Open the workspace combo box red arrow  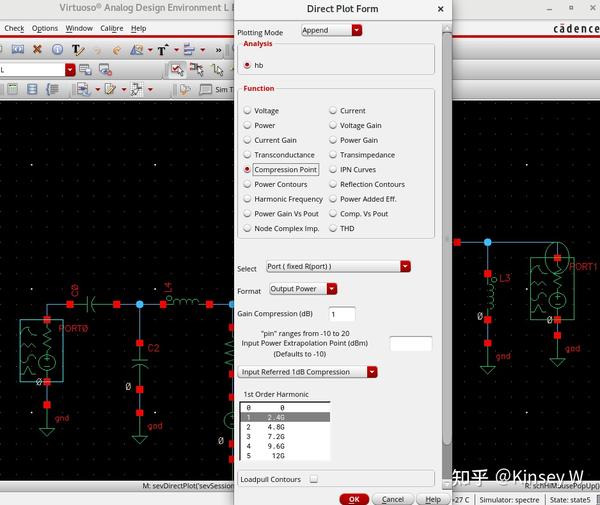coord(70,70)
